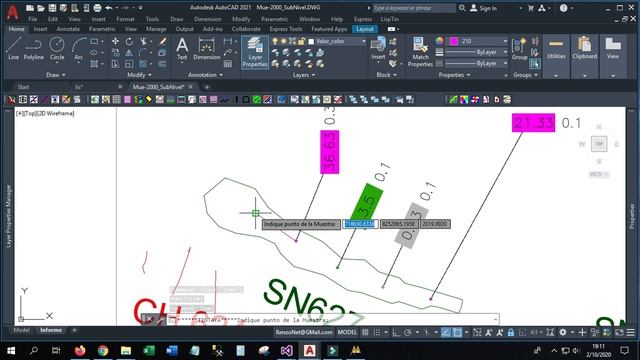Select the Circle tool
This screenshot has height=360, width=640.
[x=57, y=49]
